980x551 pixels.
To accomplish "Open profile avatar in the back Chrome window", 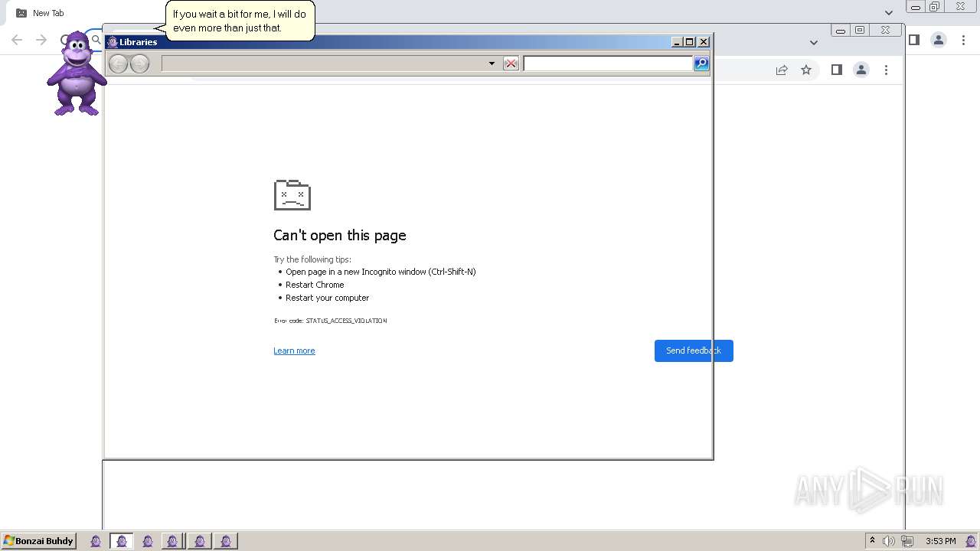I will [x=938, y=40].
